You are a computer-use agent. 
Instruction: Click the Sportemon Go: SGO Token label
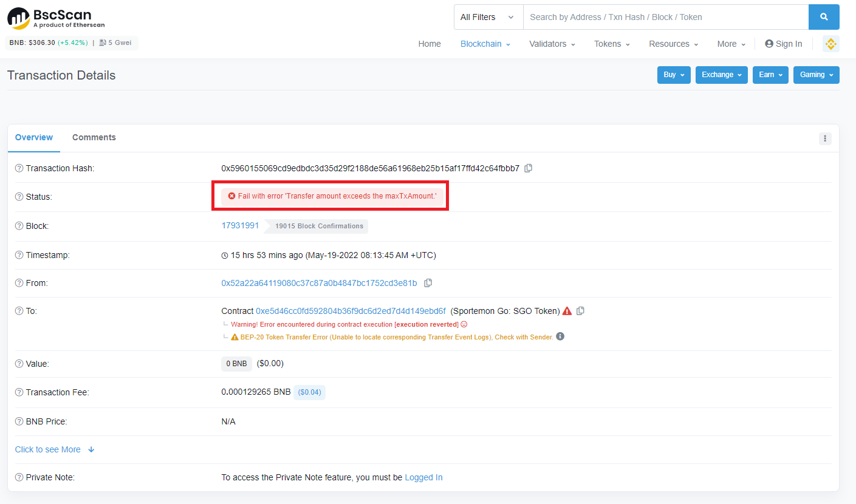coord(505,311)
